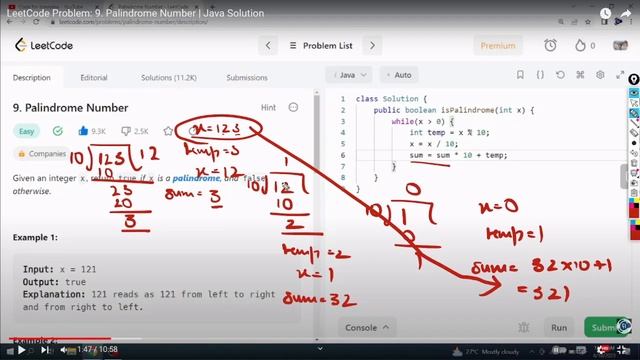This screenshot has height=360, width=640.
Task: Expand the editor to fullscreen
Action: (620, 75)
